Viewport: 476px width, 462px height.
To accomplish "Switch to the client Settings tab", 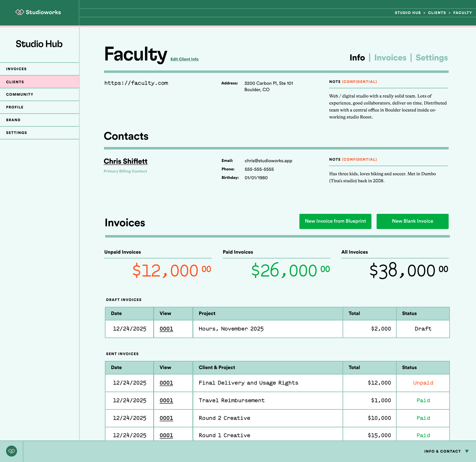I will coord(431,58).
